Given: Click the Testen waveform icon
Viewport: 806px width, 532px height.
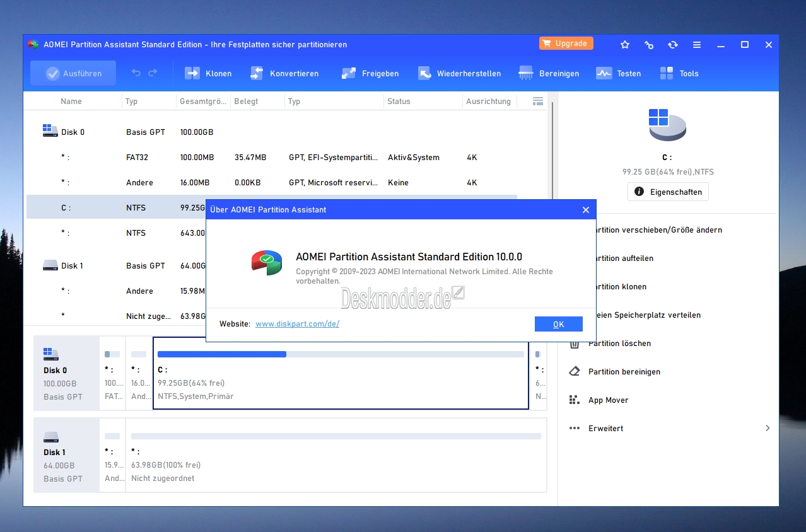Looking at the screenshot, I should pos(604,73).
